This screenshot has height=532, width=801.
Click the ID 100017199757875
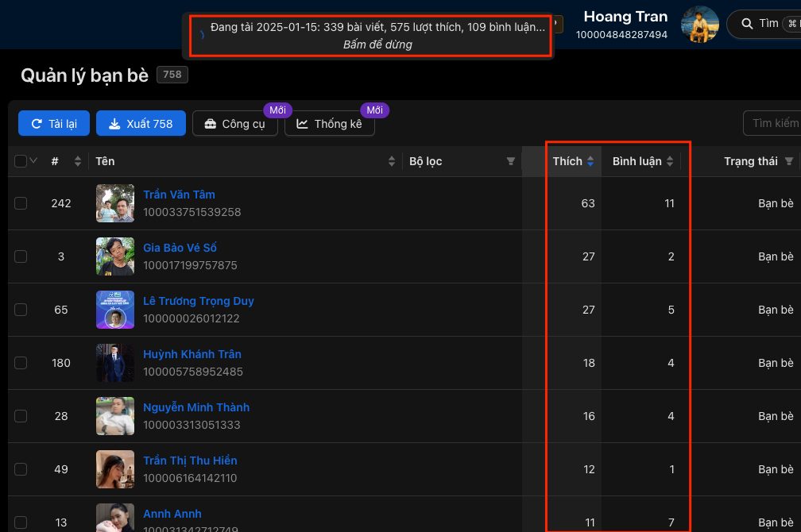190,265
